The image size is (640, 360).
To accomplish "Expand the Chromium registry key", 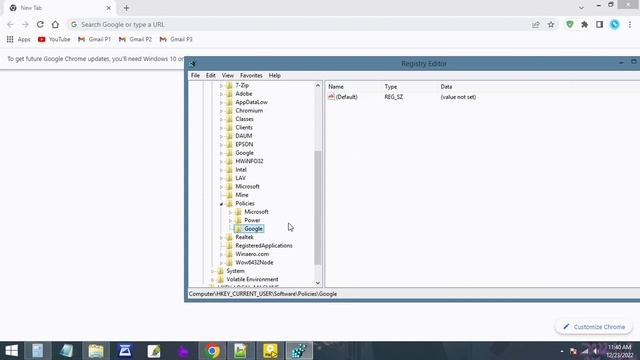I will click(x=222, y=111).
